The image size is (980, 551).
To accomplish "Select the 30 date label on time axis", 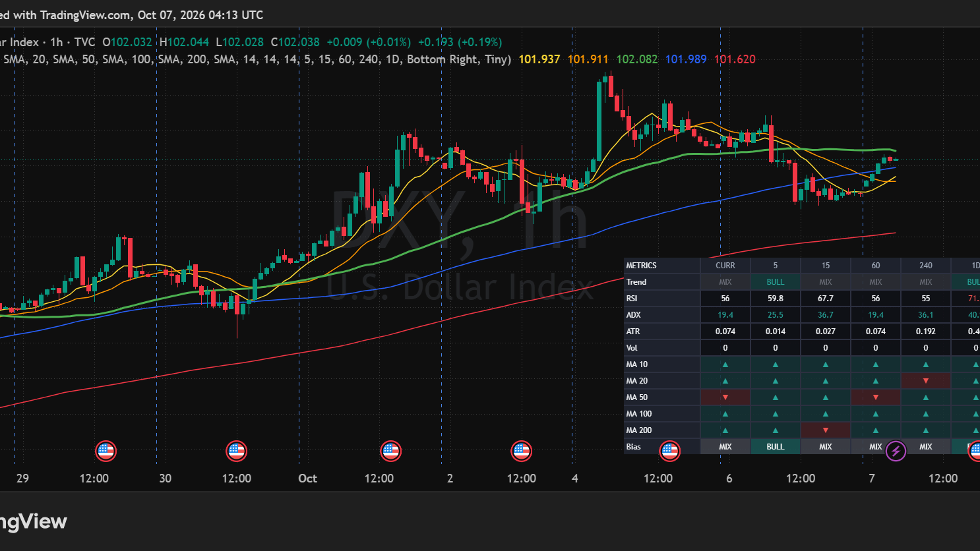I will coord(165,478).
